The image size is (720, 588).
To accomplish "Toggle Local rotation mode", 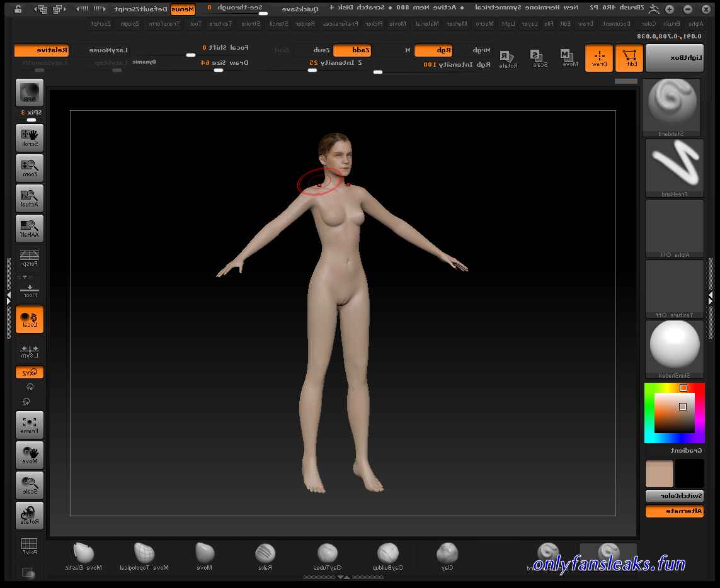I will click(x=30, y=319).
